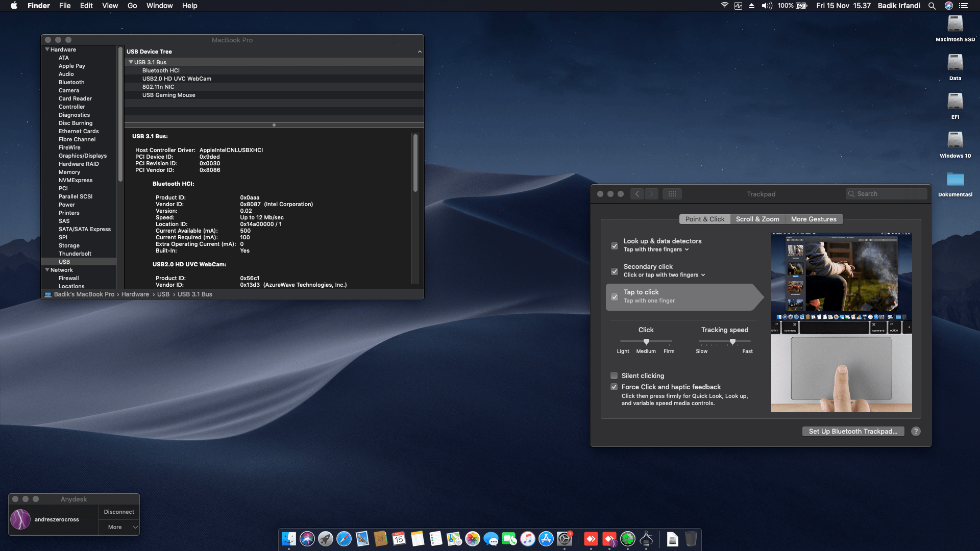The image size is (980, 551).
Task: Launch App Store from the dock
Action: [546, 539]
